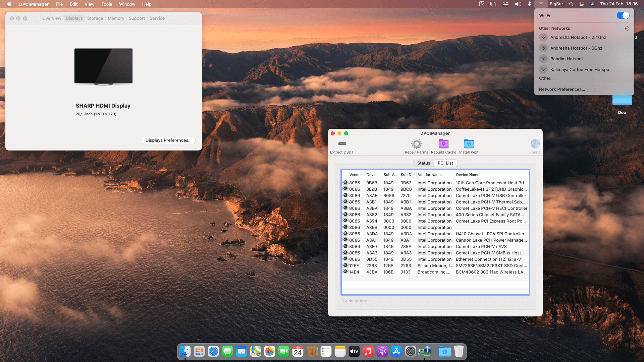The height and width of the screenshot is (362, 644).
Task: Open Control Center in menu bar
Action: pos(582,4)
